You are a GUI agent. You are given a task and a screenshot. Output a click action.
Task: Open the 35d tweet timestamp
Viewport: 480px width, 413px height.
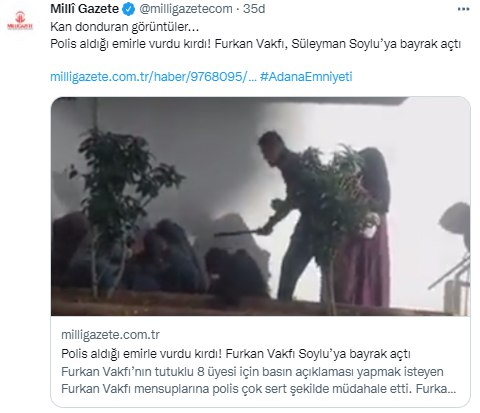click(x=254, y=9)
